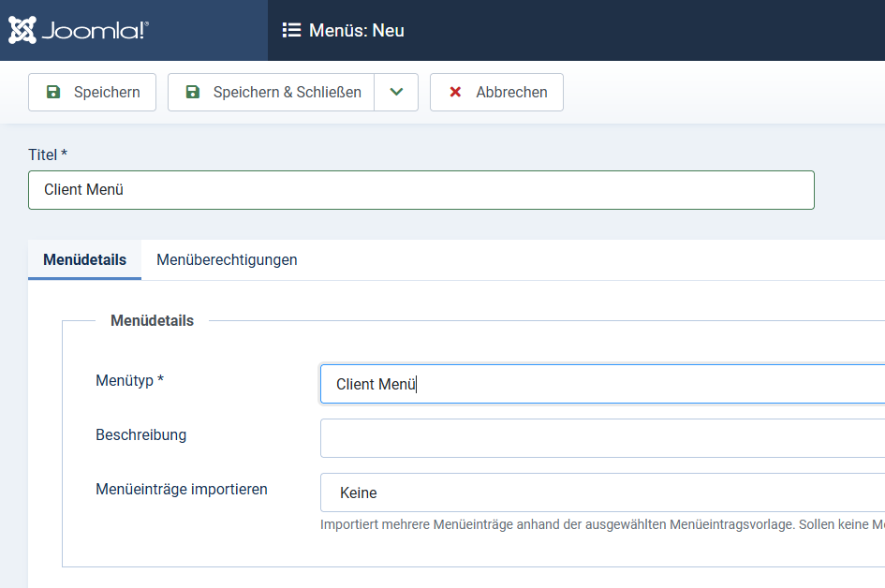Click the Menüeinträge importieren label
The height and width of the screenshot is (588, 885).
181,489
